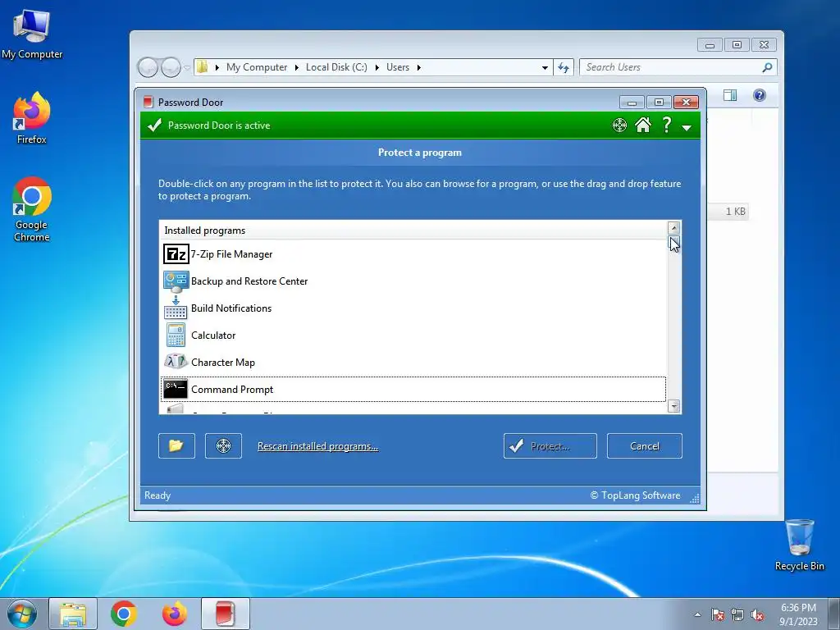
Task: Open the Recycle Bin desktop icon
Action: coord(799,545)
